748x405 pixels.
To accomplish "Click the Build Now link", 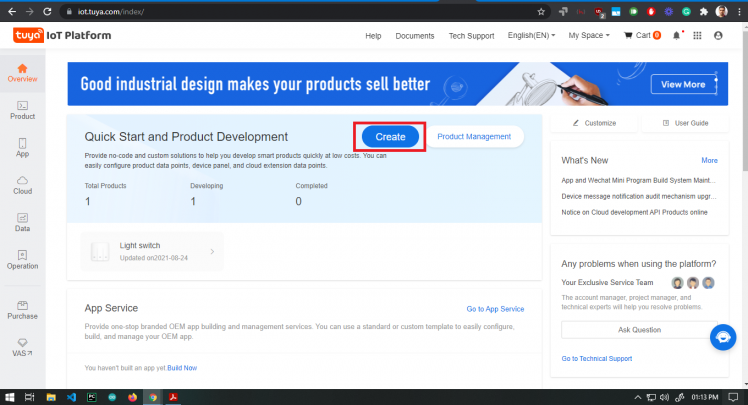I will [x=182, y=368].
